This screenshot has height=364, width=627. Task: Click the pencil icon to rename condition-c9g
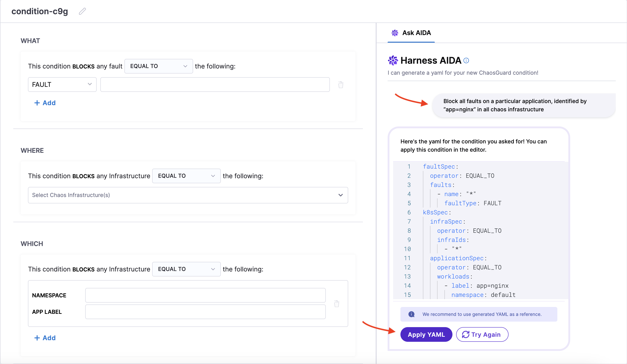tap(82, 11)
